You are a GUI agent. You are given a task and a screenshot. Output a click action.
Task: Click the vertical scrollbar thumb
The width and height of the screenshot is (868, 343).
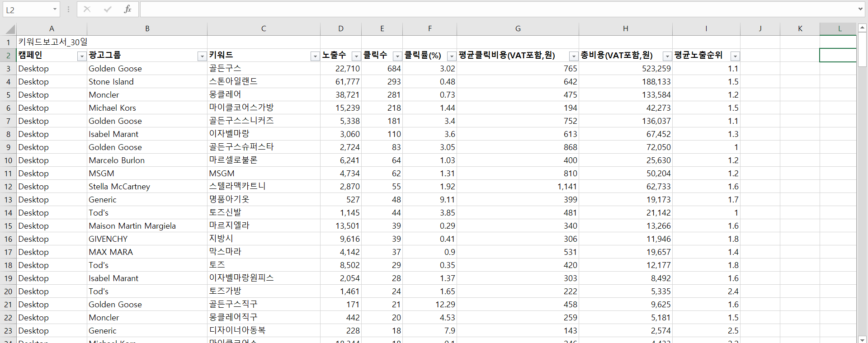click(x=862, y=49)
